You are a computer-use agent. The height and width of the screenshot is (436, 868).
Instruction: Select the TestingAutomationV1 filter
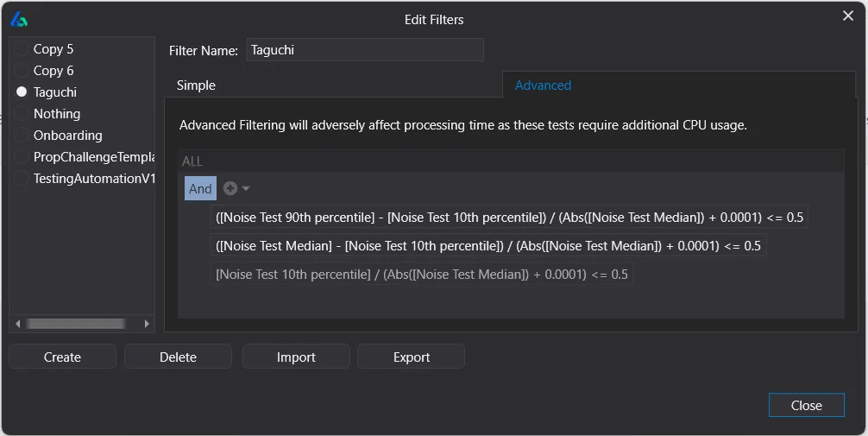[93, 179]
